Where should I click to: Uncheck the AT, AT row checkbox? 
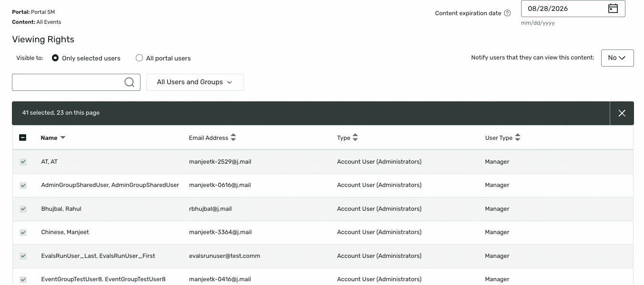tap(23, 162)
